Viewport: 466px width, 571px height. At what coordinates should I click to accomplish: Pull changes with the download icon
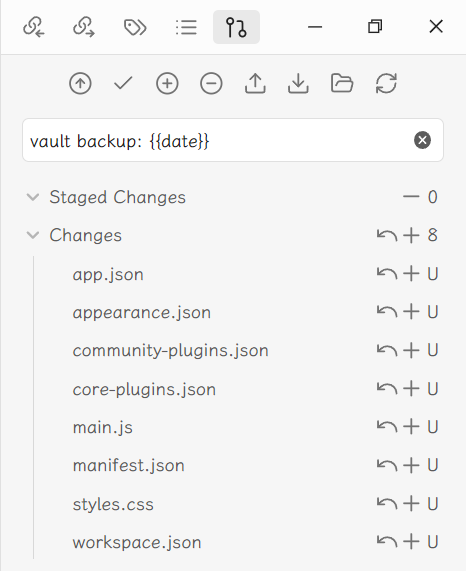[298, 83]
